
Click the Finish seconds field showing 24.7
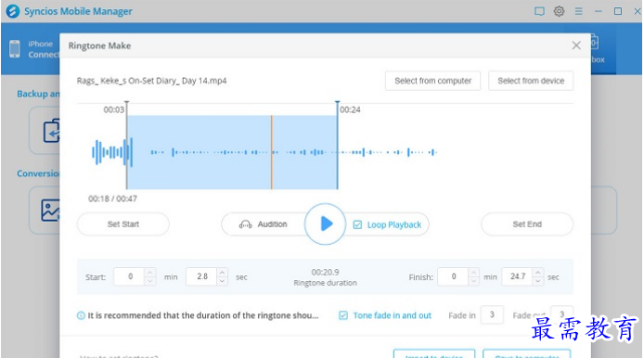[517, 276]
